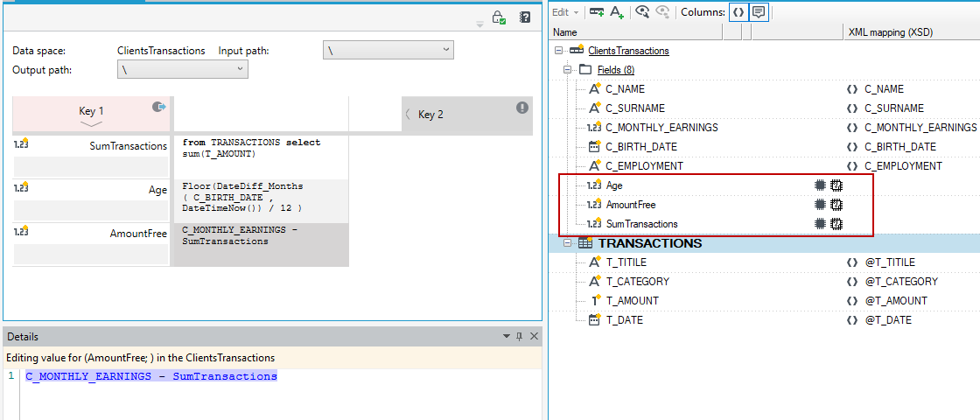Open the Edit menu in data panel
980x420 pixels.
(x=565, y=12)
